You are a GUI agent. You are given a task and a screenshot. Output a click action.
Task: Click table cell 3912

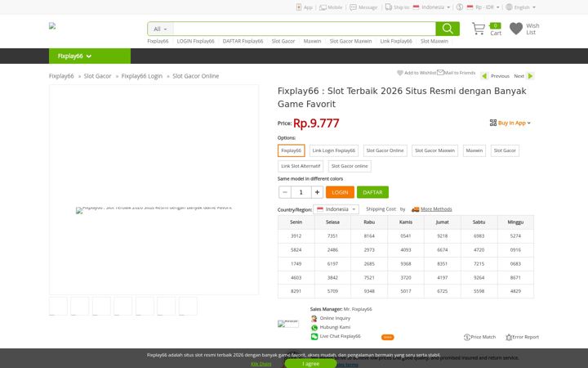pyautogui.click(x=296, y=236)
